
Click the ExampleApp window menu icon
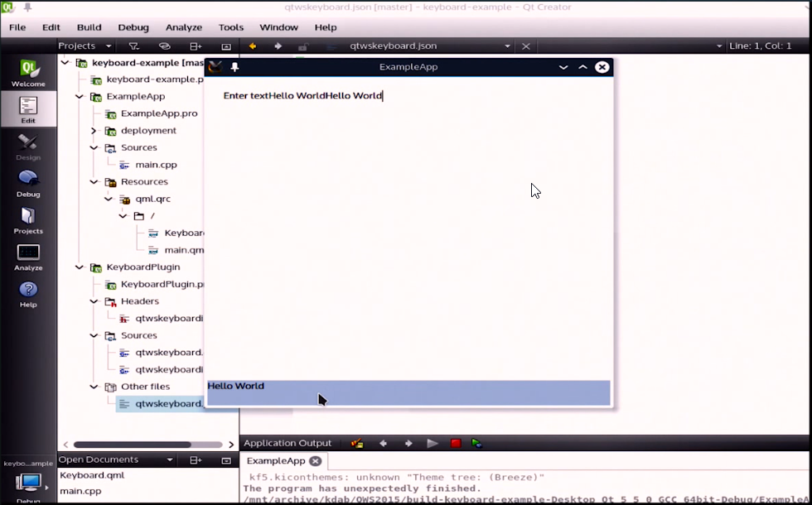215,67
